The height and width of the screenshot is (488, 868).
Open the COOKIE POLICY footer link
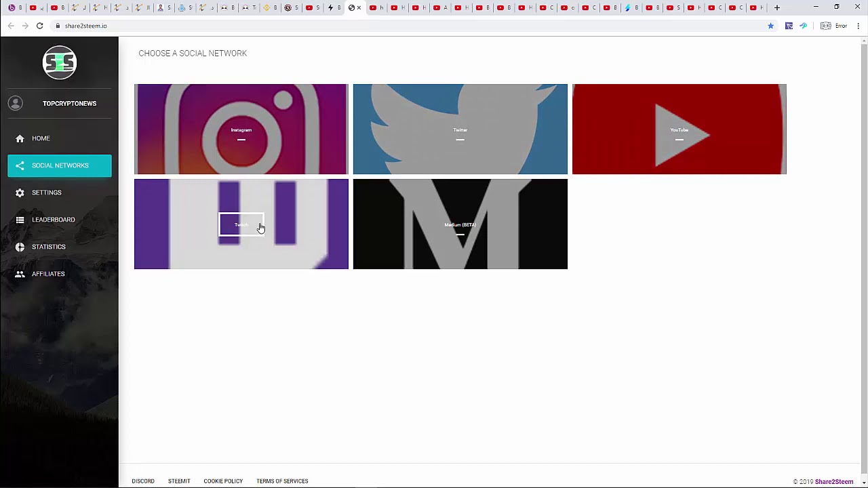[223, 481]
